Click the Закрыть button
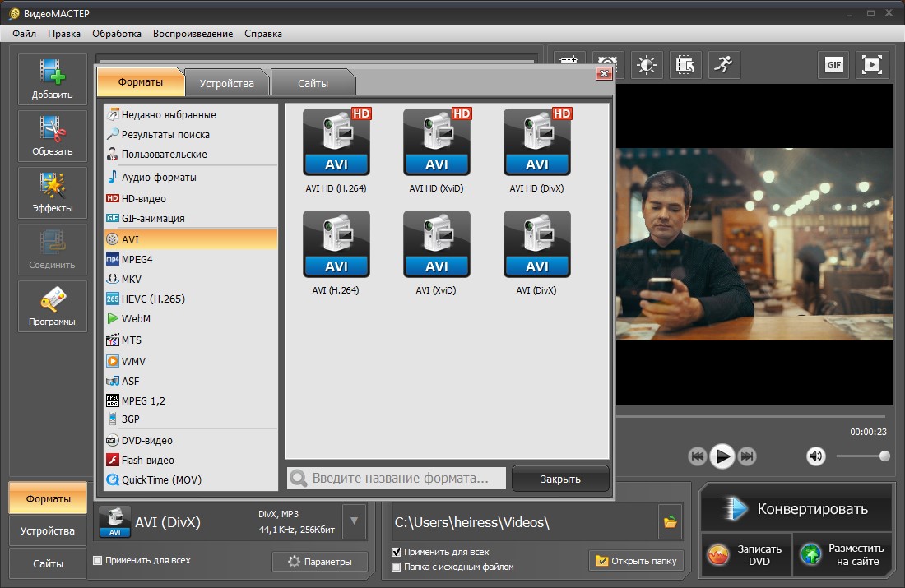The height and width of the screenshot is (588, 905). [x=560, y=479]
